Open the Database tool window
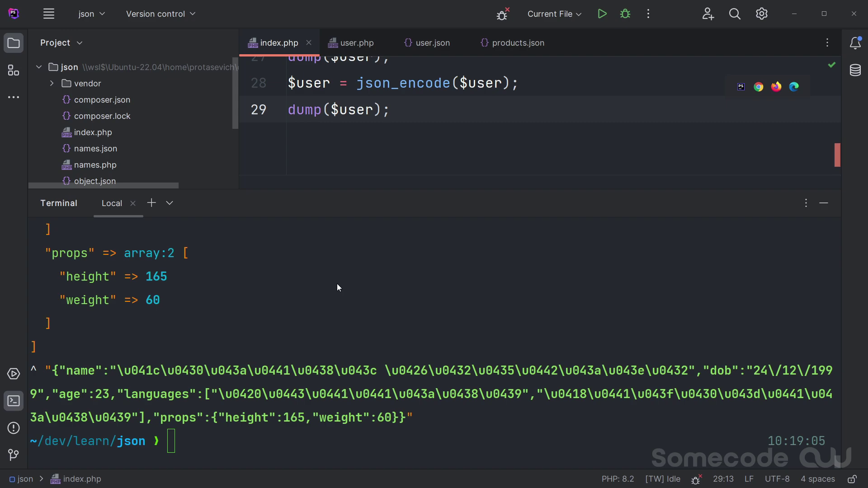Viewport: 868px width, 488px height. 855,70
